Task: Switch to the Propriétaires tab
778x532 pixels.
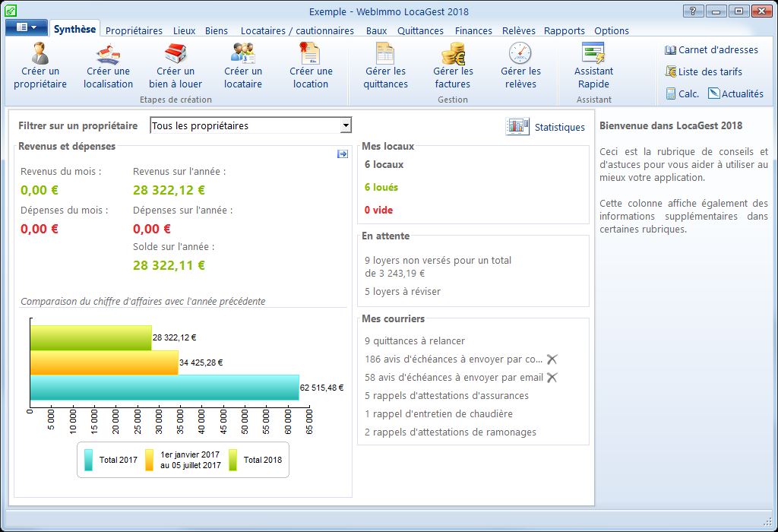Action: coord(134,31)
